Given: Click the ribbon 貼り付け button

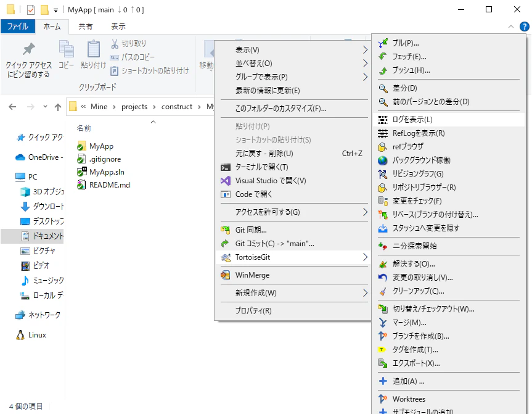Looking at the screenshot, I should click(93, 54).
